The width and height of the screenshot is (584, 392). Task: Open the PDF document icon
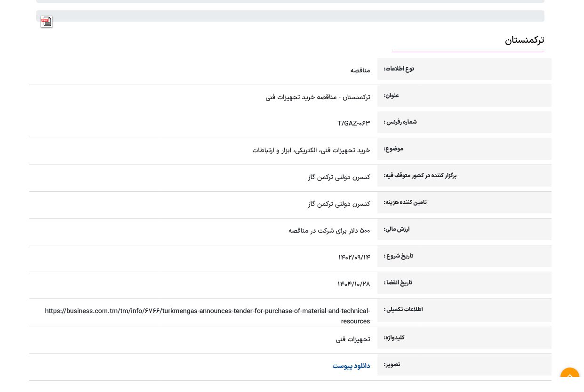coord(46,22)
